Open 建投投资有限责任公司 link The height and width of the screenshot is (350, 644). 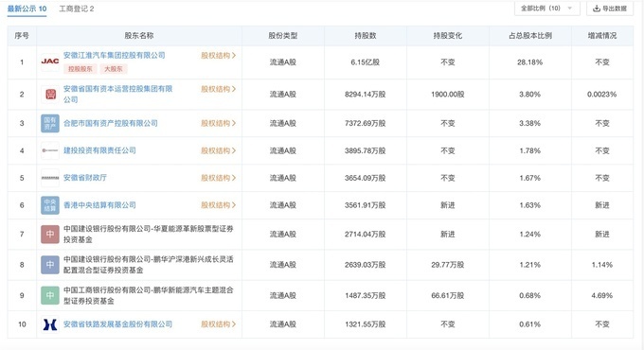(99, 150)
